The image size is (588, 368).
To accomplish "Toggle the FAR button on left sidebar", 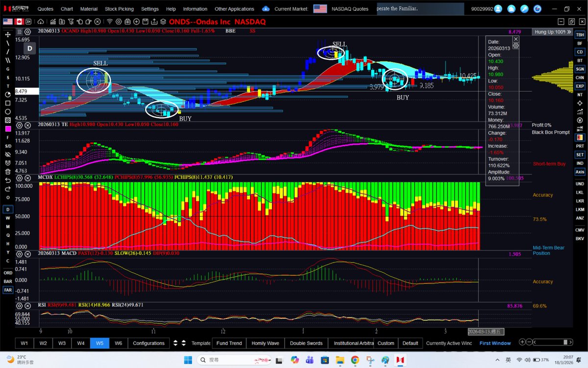I will click(8, 290).
